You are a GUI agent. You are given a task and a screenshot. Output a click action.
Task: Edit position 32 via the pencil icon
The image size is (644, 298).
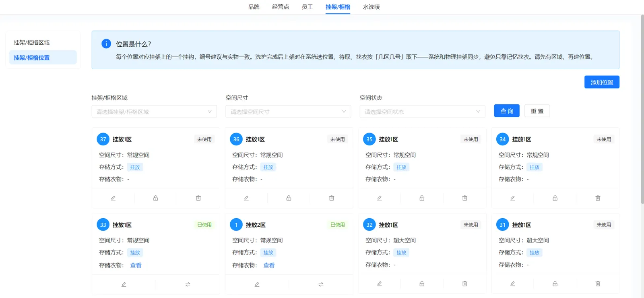380,284
